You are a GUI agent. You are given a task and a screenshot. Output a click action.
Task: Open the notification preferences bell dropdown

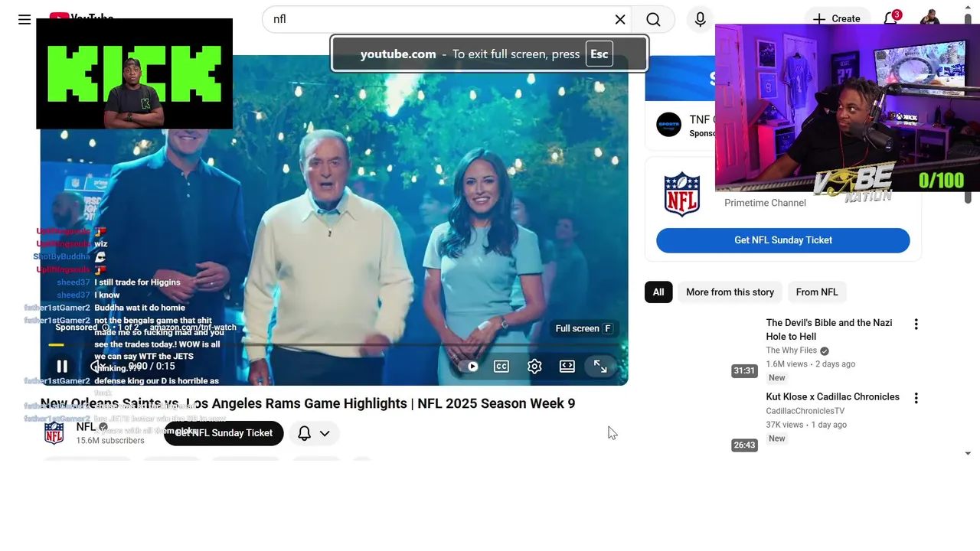(314, 433)
